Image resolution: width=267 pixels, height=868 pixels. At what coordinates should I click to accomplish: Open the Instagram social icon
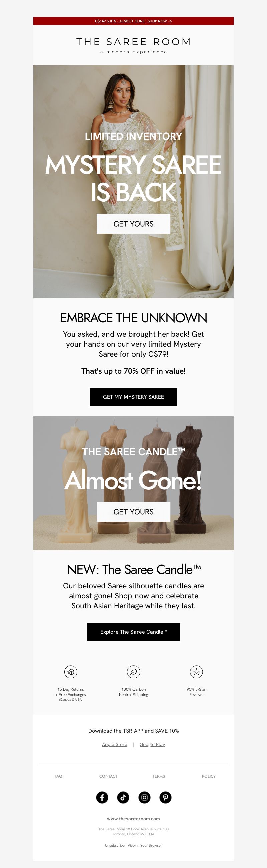click(x=144, y=797)
